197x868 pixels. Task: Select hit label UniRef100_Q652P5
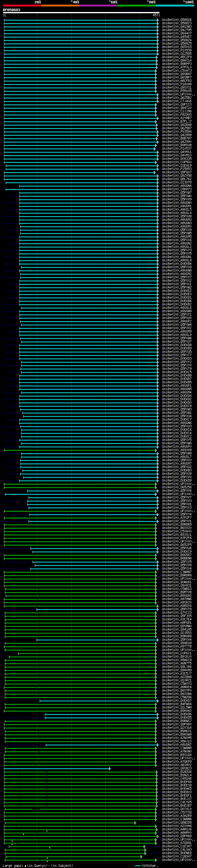[x=177, y=545]
